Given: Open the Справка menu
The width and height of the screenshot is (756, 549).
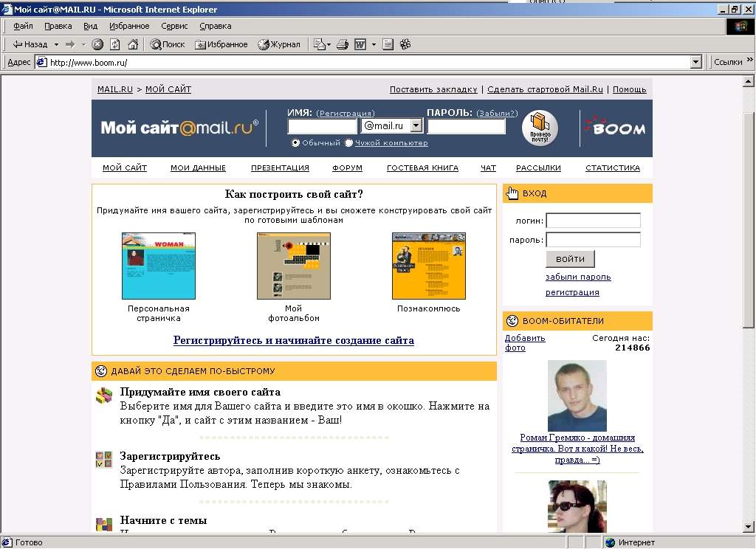Looking at the screenshot, I should 216,26.
